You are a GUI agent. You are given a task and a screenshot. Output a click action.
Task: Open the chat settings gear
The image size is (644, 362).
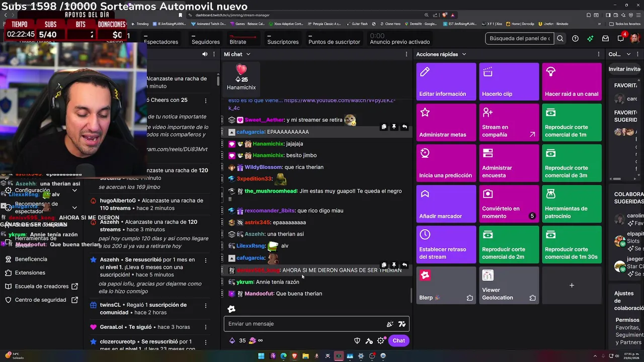(381, 340)
